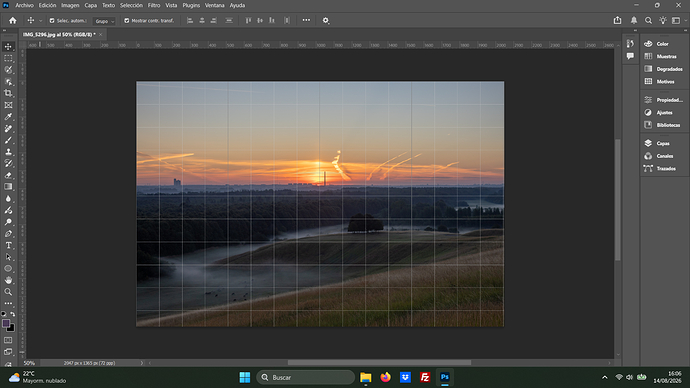Open the Edit Toolbar three-dots button
Viewport: 690px width, 388px height.
click(x=8, y=304)
